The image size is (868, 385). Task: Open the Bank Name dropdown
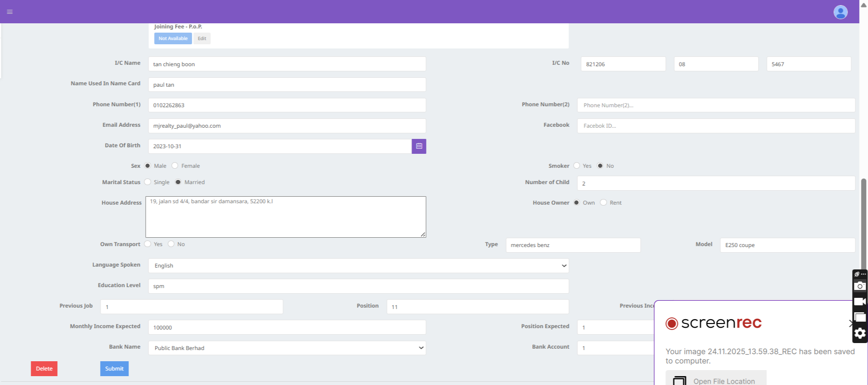pyautogui.click(x=287, y=348)
